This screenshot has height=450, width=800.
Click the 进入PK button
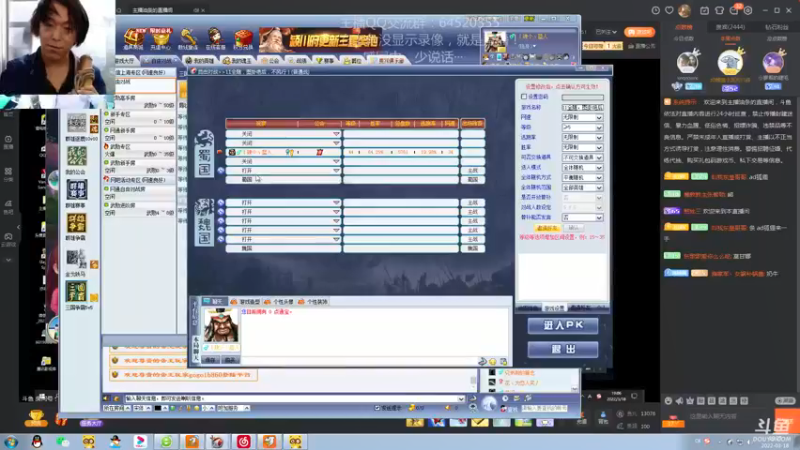(x=563, y=326)
